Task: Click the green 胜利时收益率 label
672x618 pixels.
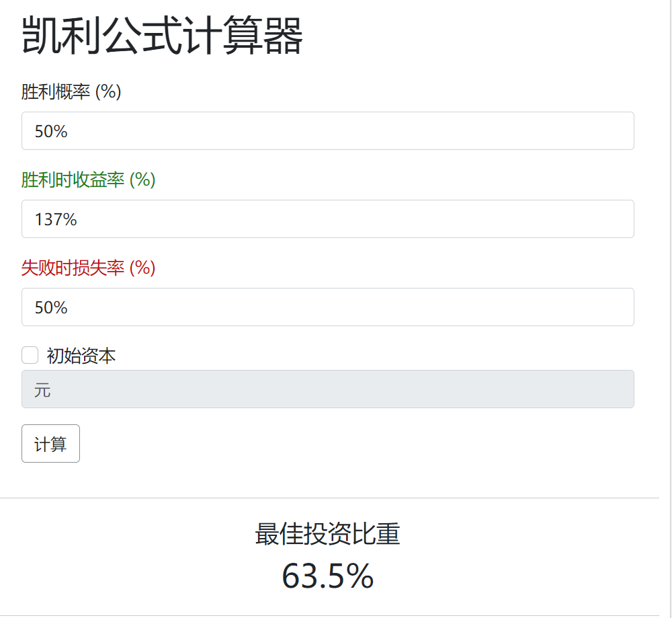Action: [73, 180]
